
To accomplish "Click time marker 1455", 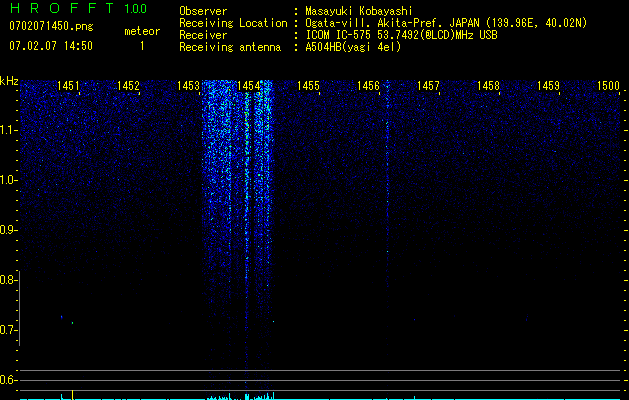I will pyautogui.click(x=308, y=86).
